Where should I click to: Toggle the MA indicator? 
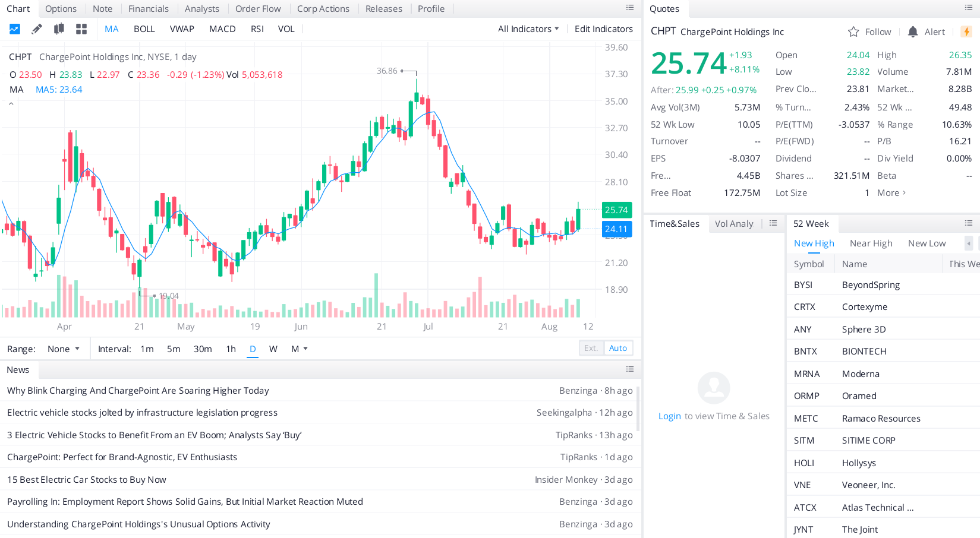[x=112, y=29]
